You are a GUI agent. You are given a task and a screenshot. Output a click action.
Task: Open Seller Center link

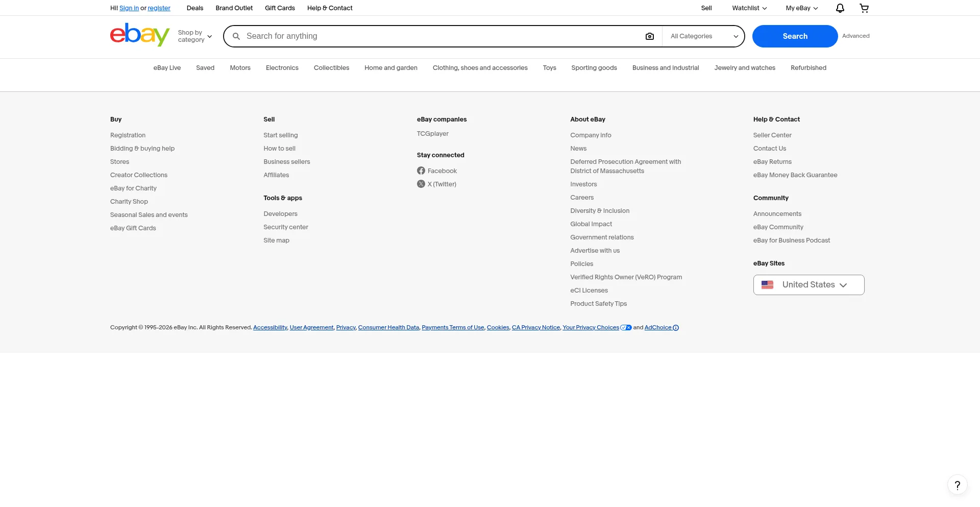tap(772, 135)
